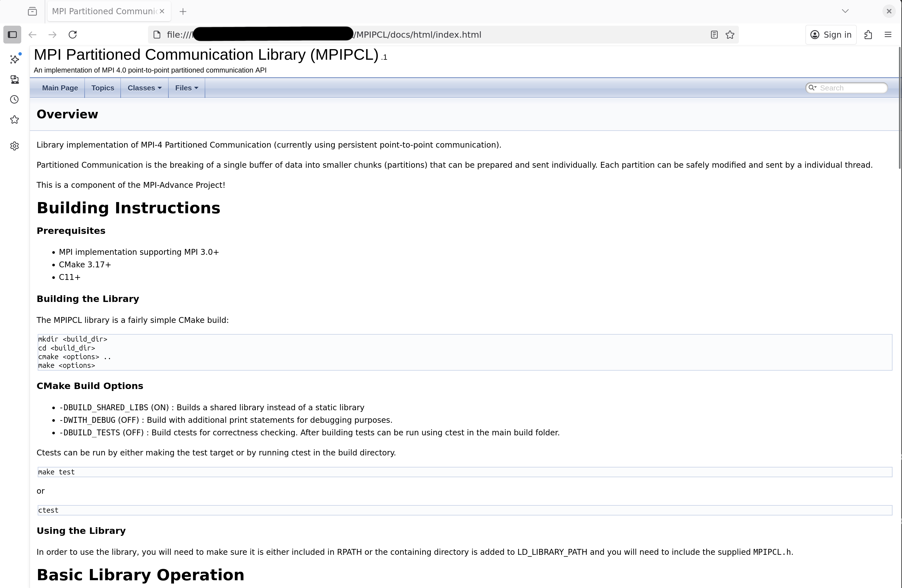Expand the Files dropdown menu

pos(187,88)
